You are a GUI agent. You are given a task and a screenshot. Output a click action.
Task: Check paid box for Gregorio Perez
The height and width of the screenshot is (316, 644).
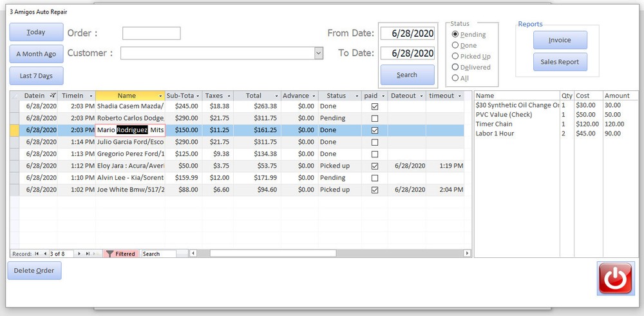click(375, 154)
